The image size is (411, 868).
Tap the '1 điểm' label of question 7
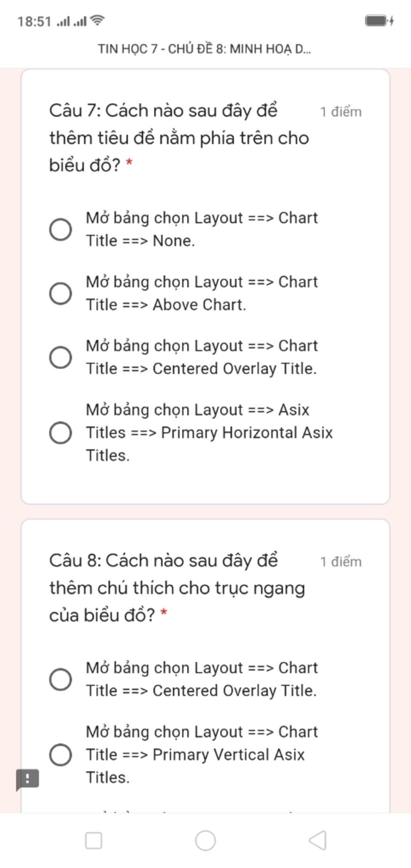point(341,112)
